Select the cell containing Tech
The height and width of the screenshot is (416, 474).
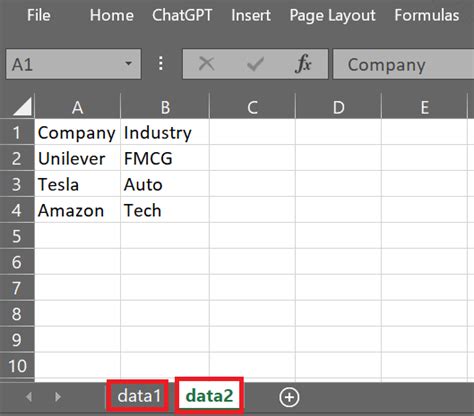tap(165, 210)
